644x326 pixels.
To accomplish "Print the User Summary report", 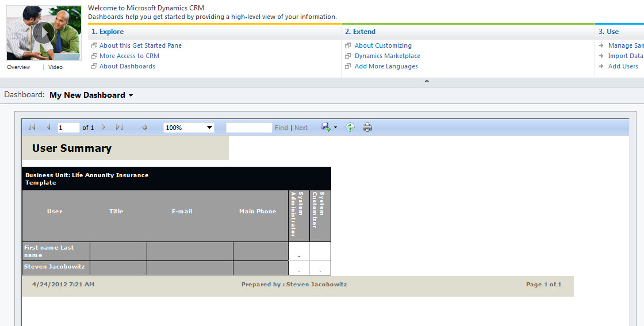I will (x=368, y=127).
